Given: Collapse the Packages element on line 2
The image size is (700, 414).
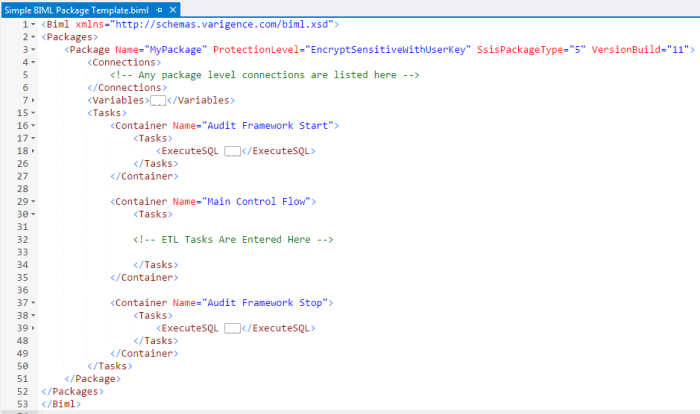Looking at the screenshot, I should point(34,36).
